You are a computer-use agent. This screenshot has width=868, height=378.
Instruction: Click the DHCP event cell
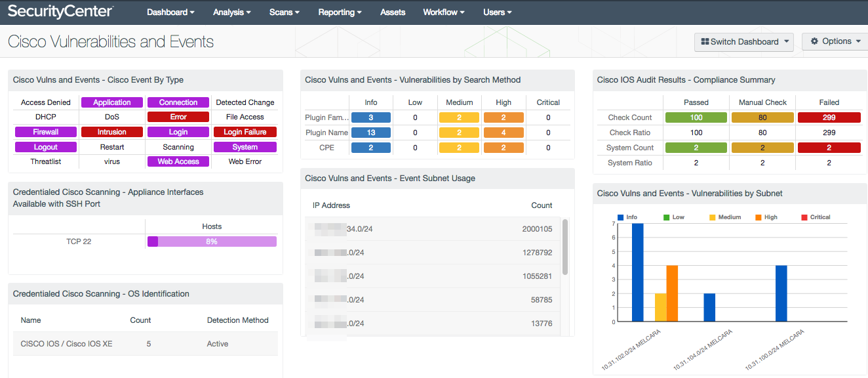click(46, 117)
